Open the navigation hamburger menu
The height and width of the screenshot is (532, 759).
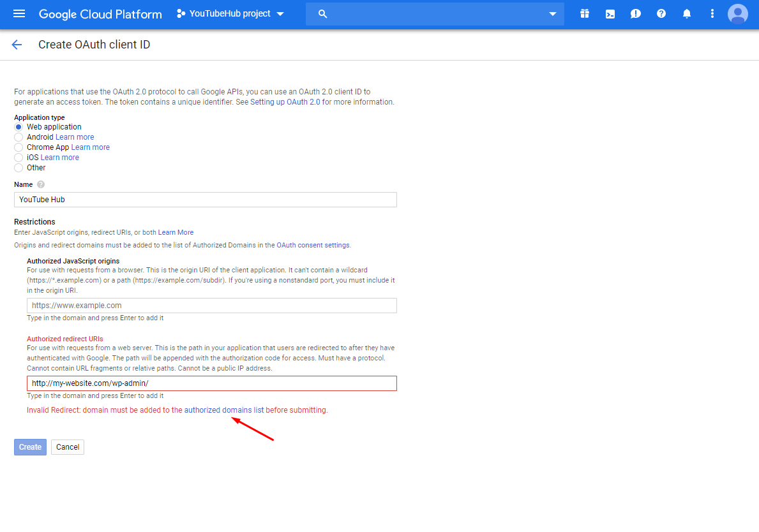tap(19, 13)
